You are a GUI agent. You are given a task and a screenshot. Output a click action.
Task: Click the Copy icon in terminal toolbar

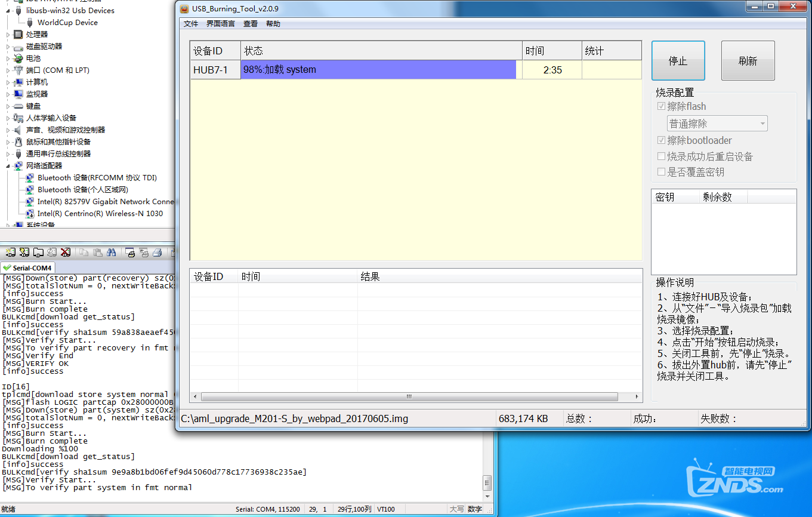[85, 253]
